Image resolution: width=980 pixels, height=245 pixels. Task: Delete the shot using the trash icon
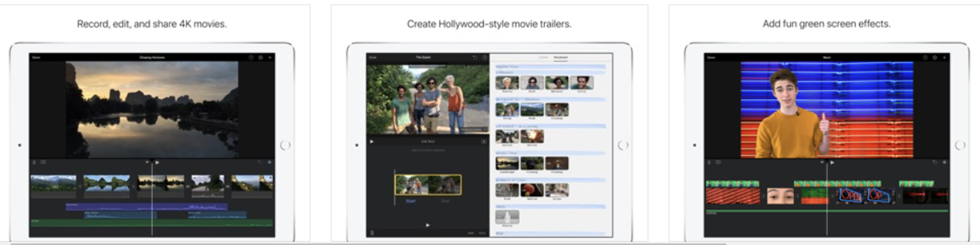372,233
